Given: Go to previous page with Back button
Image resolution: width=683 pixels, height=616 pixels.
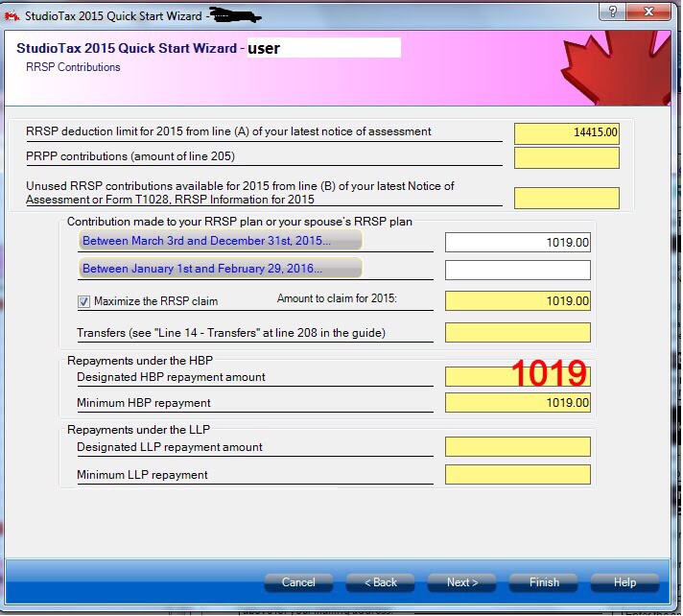Looking at the screenshot, I should pyautogui.click(x=379, y=582).
